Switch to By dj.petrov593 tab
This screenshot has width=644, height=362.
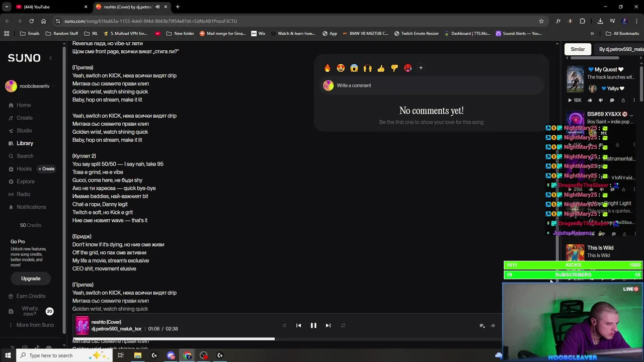point(621,49)
